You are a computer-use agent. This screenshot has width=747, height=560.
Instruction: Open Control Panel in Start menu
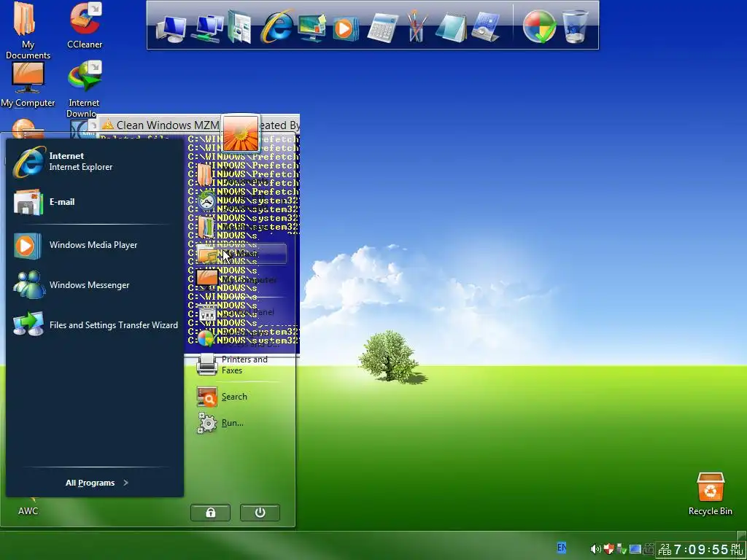click(241, 312)
